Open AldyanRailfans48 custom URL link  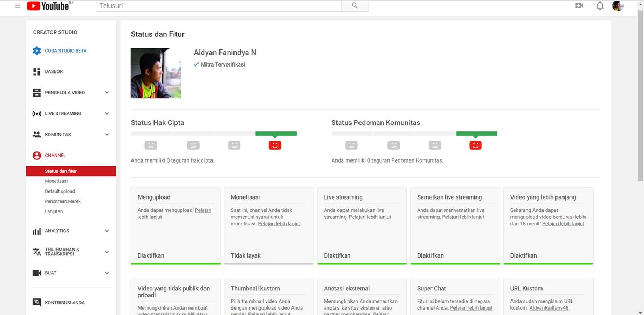point(548,308)
